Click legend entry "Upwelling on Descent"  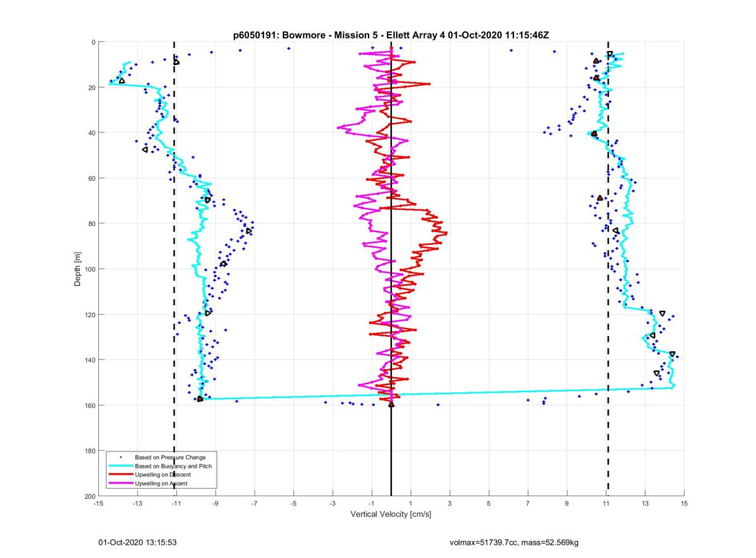(163, 475)
